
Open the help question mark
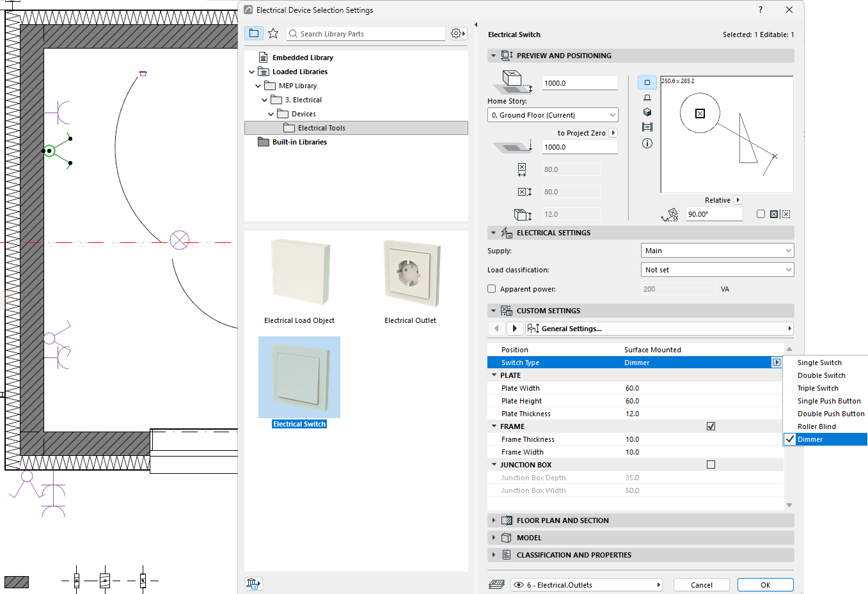click(760, 10)
